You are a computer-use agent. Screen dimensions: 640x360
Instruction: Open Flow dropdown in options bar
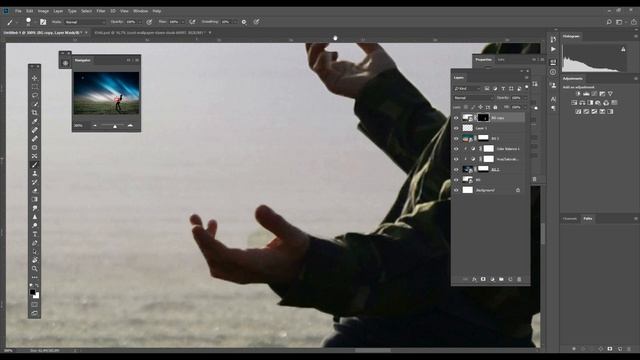click(x=182, y=22)
